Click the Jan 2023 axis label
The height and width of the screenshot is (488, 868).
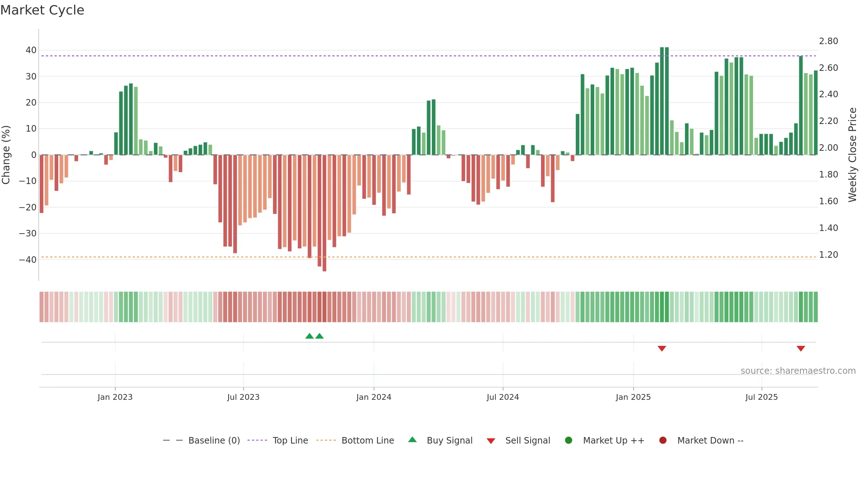(115, 397)
